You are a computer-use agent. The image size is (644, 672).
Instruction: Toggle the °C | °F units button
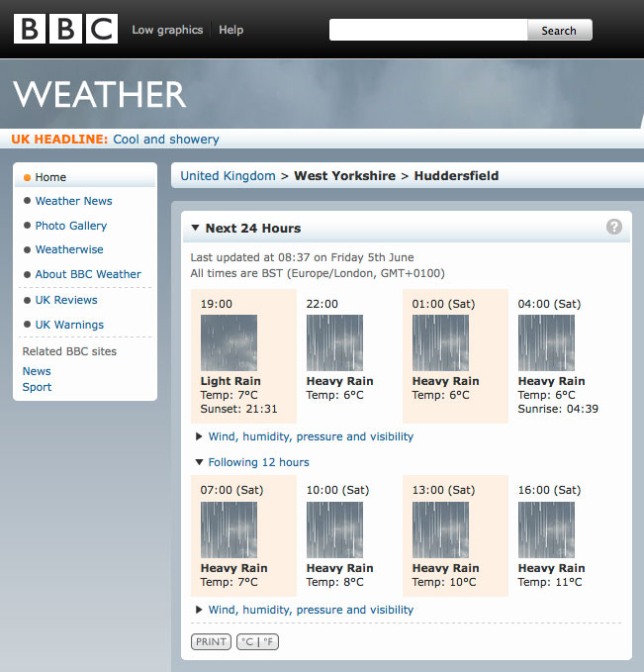(257, 641)
